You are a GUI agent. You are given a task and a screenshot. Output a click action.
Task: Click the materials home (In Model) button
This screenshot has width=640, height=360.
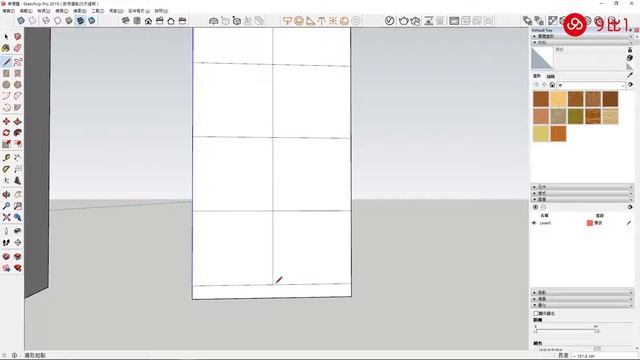click(x=552, y=85)
